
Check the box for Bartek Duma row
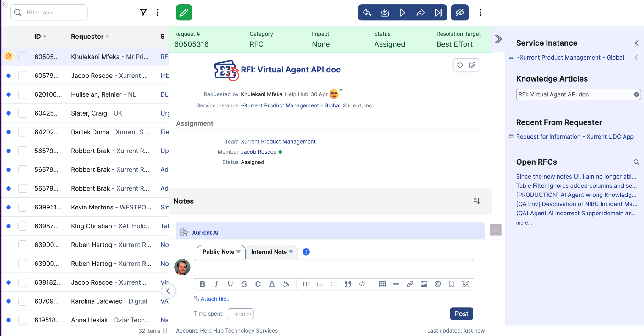23,132
